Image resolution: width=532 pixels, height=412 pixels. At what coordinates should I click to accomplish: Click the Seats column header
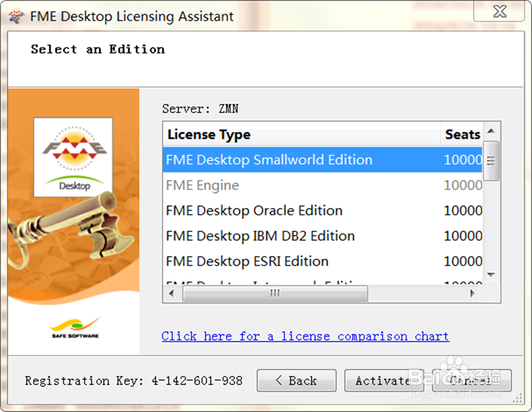tap(462, 135)
